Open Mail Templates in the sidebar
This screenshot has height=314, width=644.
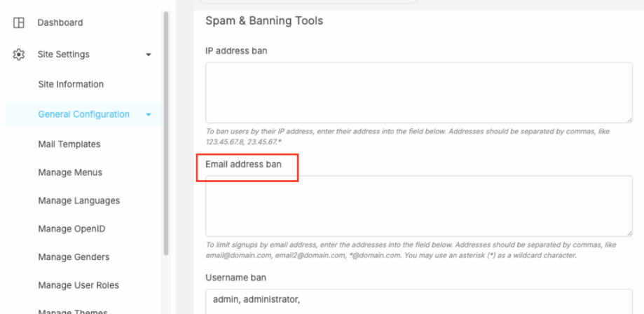(x=69, y=144)
